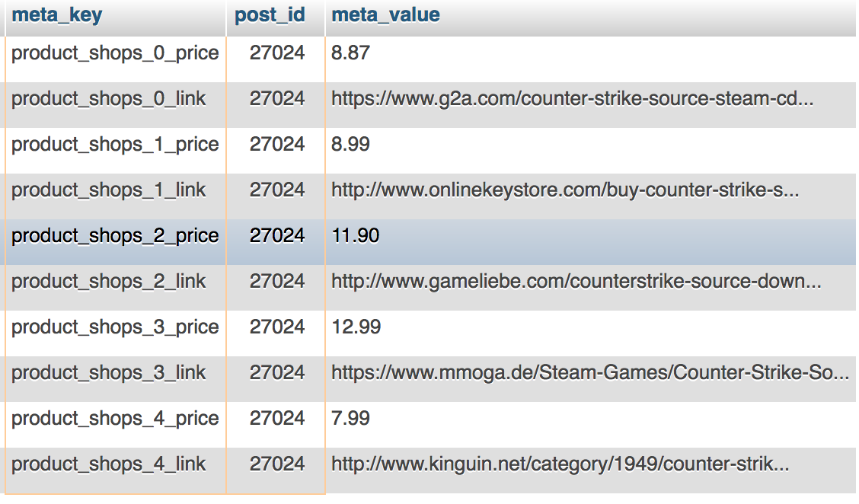The image size is (859, 504).
Task: Click the mmoga.de URL value cell
Action: [x=591, y=378]
